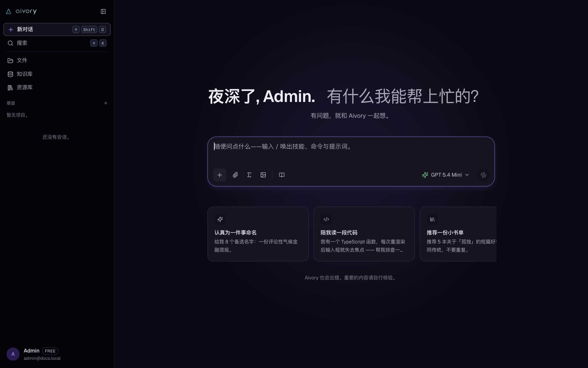Click the disclaimer text Aivory 也会出错
The height and width of the screenshot is (368, 588).
(351, 278)
